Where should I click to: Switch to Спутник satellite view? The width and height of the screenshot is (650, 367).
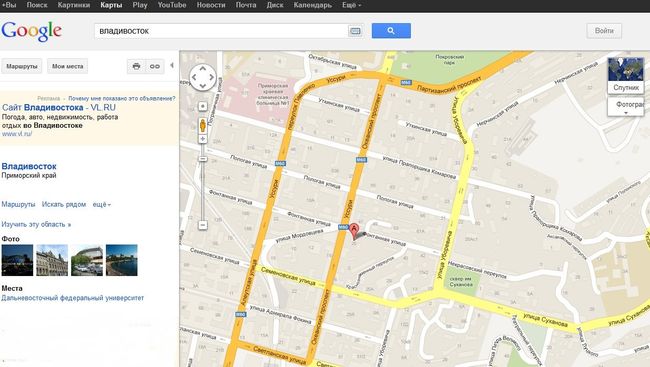(626, 75)
